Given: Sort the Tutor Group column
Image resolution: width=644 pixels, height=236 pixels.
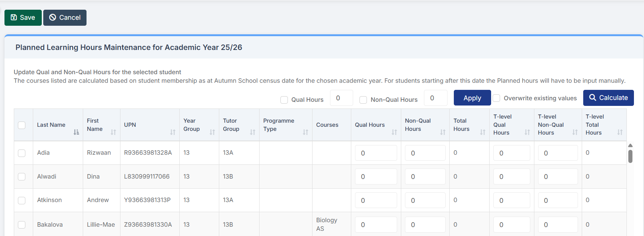Looking at the screenshot, I should click(252, 132).
